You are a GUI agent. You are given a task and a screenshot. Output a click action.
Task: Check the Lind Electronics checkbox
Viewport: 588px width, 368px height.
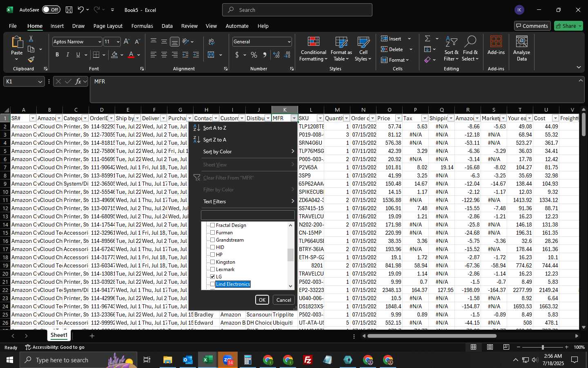click(x=212, y=284)
